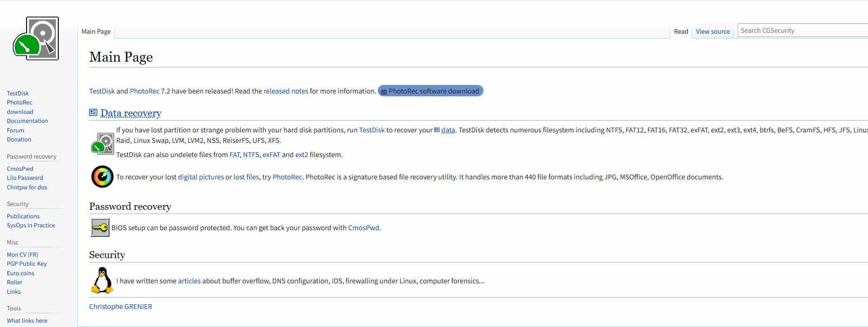Click the 'Security' content heading

coord(107,255)
